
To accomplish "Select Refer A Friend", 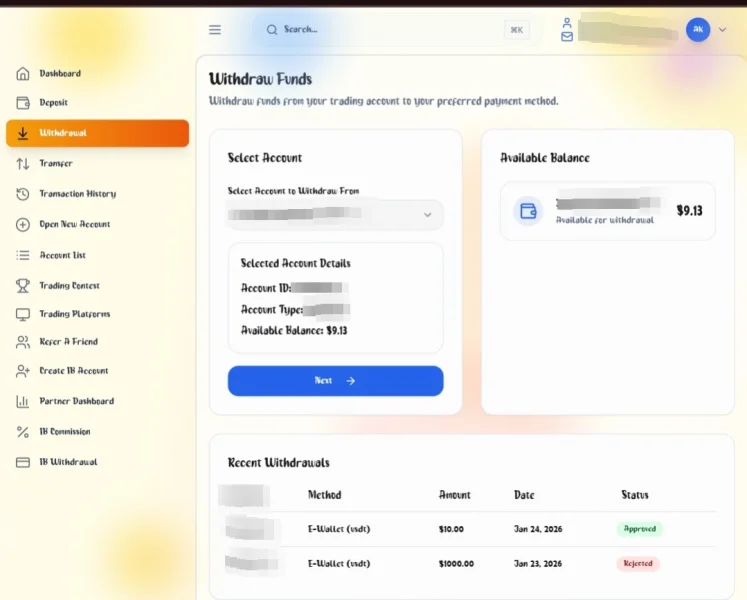I will coord(97,342).
